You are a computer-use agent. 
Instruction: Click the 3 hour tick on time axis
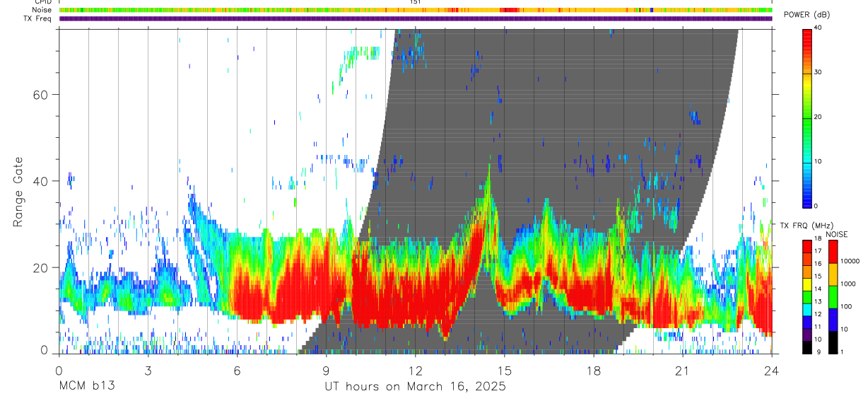pos(148,371)
